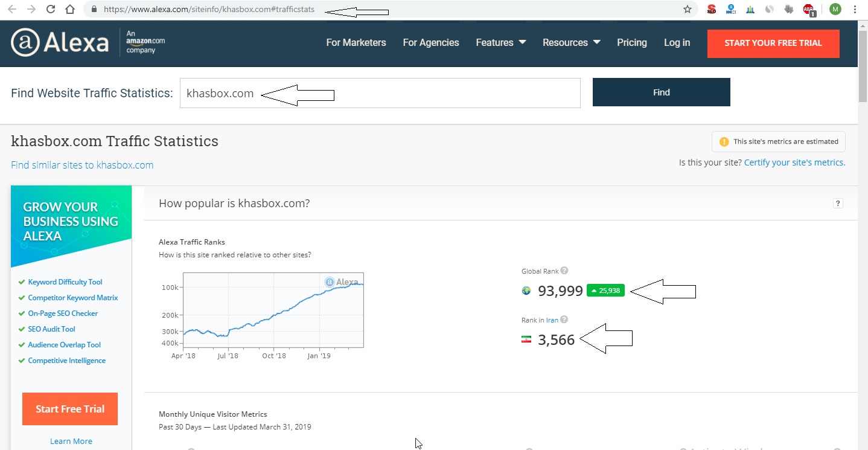
Task: Click the Alexa logo
Action: pos(60,43)
